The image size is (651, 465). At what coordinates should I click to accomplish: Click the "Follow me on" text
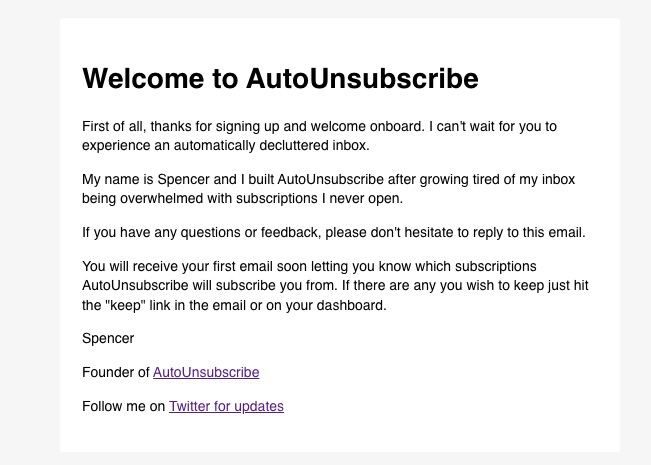pos(123,406)
